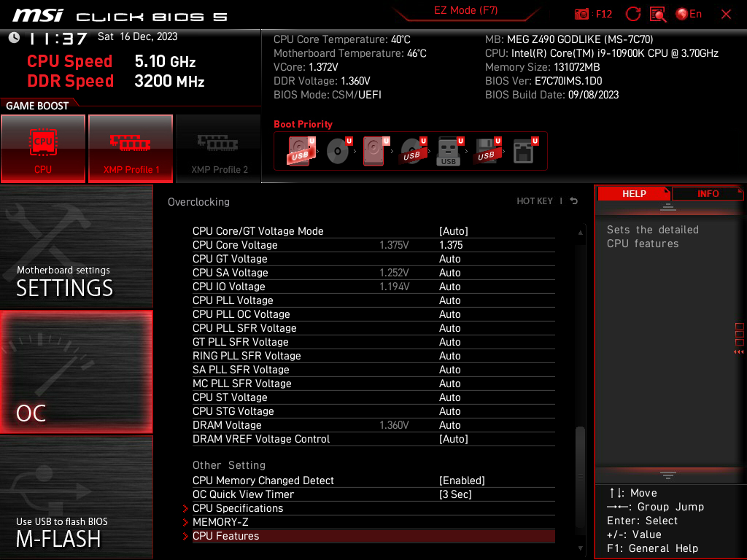Edit the CPU Core Voltage value 1.375
Image resolution: width=747 pixels, height=560 pixels.
451,245
